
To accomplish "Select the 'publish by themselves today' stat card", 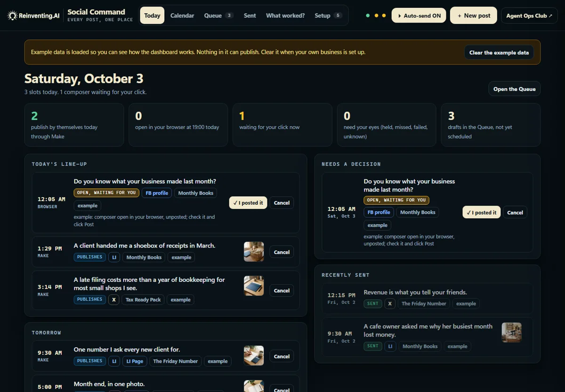I will 74,125.
